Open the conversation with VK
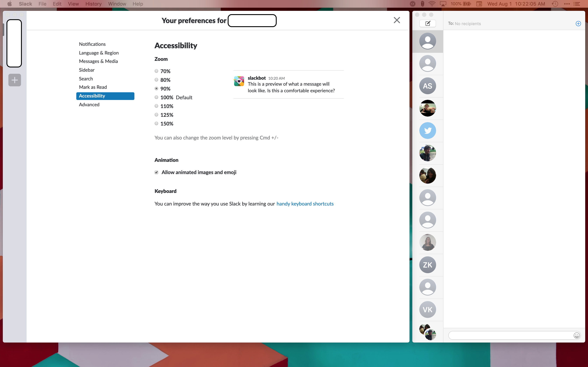 [x=427, y=309]
